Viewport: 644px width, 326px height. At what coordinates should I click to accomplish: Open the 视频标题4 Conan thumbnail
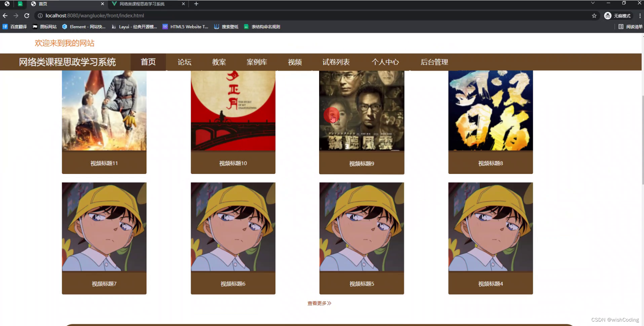coord(490,227)
